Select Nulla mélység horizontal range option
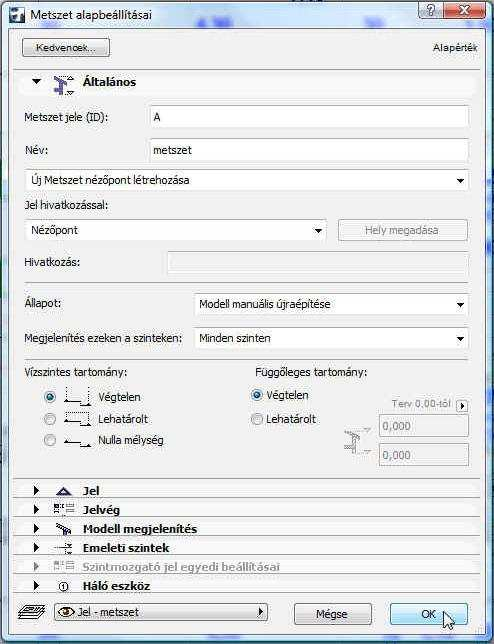The height and width of the screenshot is (644, 494). 50,440
